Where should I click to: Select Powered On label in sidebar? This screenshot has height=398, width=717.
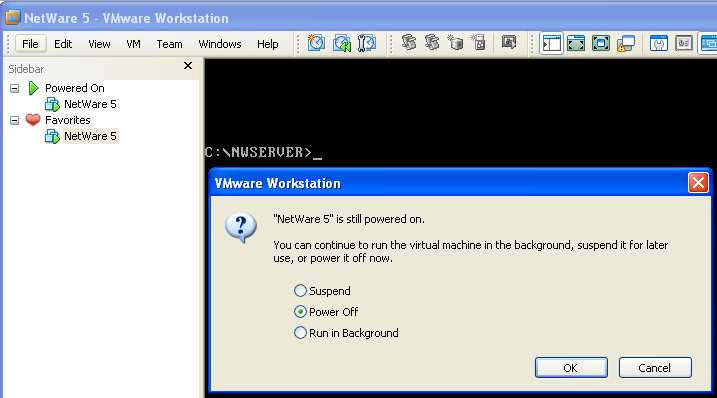click(75, 88)
